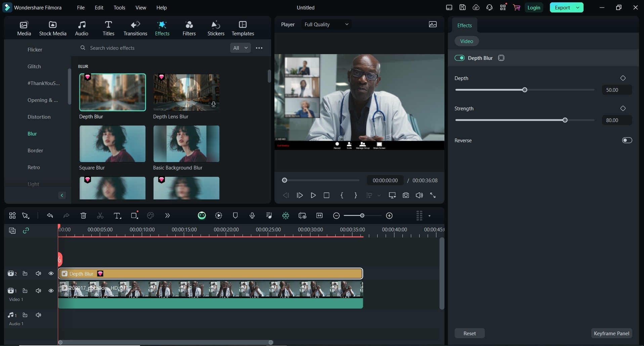Add Depth keyframe diamond
Viewport: 644px width, 346px height.
623,78
